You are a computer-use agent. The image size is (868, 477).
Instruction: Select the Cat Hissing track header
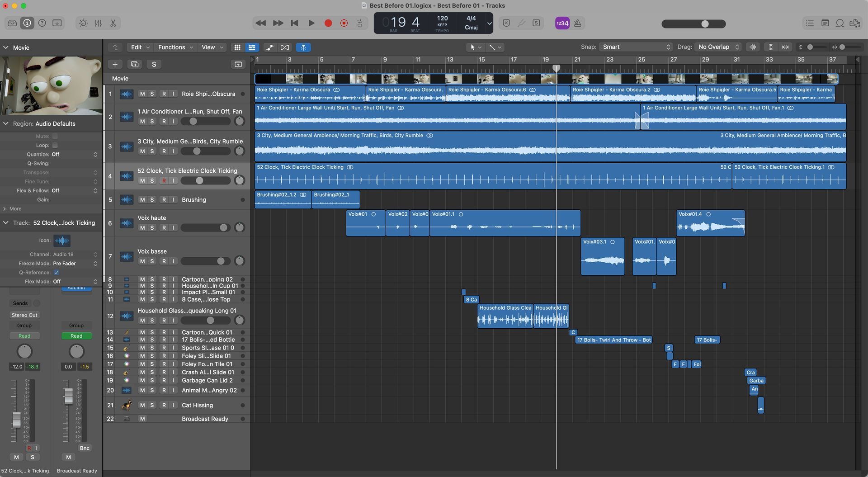pyautogui.click(x=177, y=406)
